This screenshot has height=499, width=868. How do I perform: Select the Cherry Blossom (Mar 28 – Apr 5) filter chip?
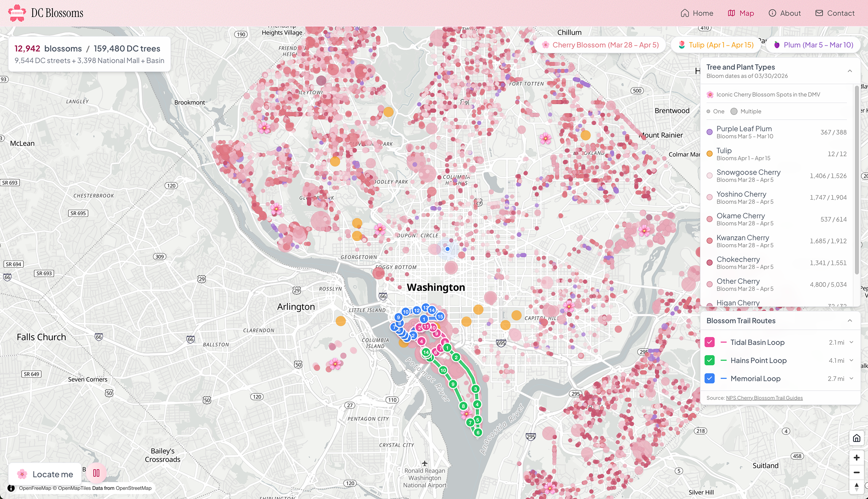[600, 45]
